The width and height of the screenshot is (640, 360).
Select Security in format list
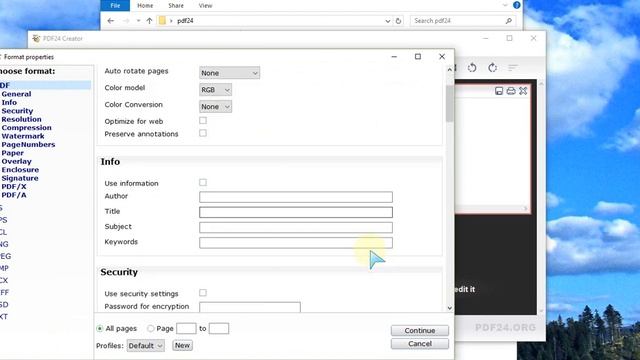pyautogui.click(x=17, y=111)
